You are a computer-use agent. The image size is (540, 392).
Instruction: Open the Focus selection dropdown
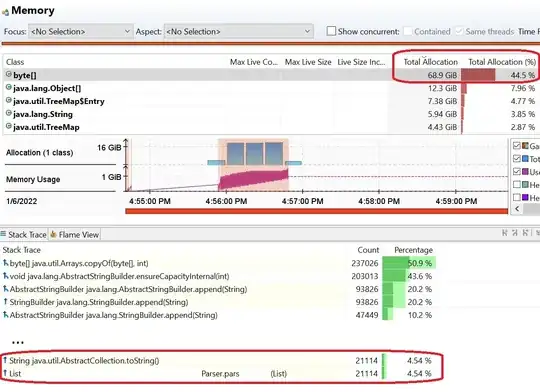point(81,32)
